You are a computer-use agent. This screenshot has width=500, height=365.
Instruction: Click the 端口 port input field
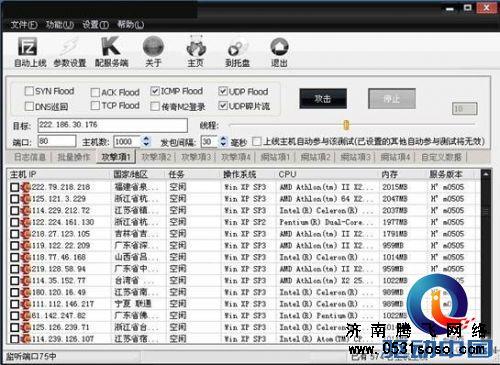[57, 141]
